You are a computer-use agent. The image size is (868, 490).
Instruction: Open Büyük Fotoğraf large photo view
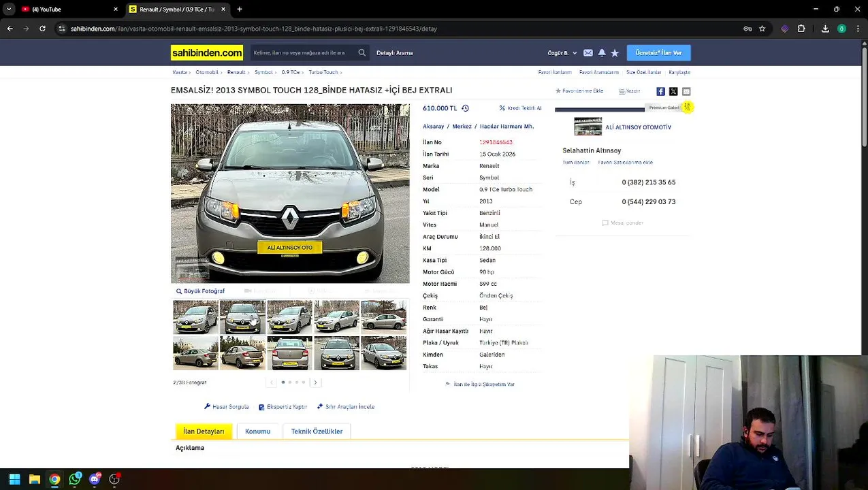pos(200,291)
